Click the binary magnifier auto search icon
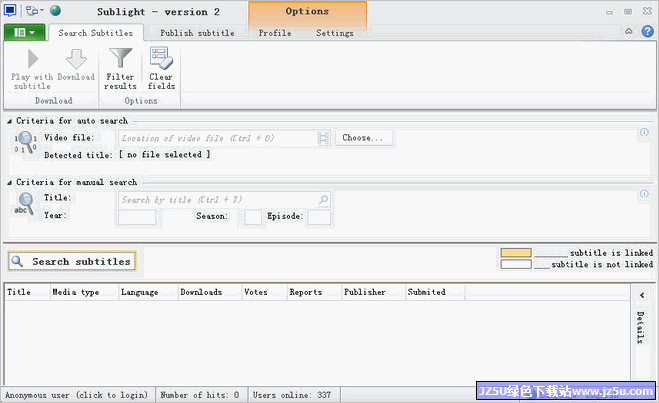 (26, 142)
